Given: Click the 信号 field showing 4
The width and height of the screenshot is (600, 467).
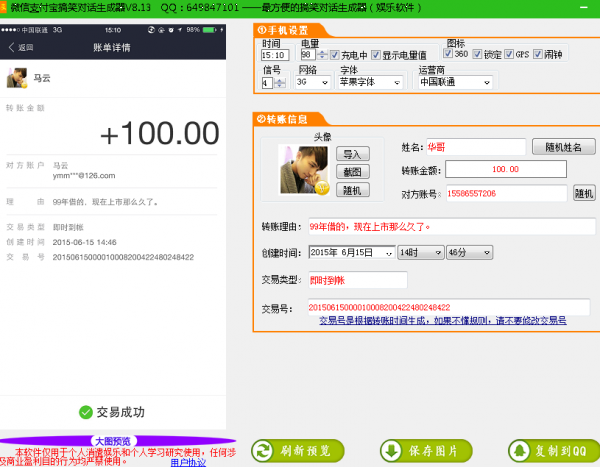Looking at the screenshot, I should 267,83.
